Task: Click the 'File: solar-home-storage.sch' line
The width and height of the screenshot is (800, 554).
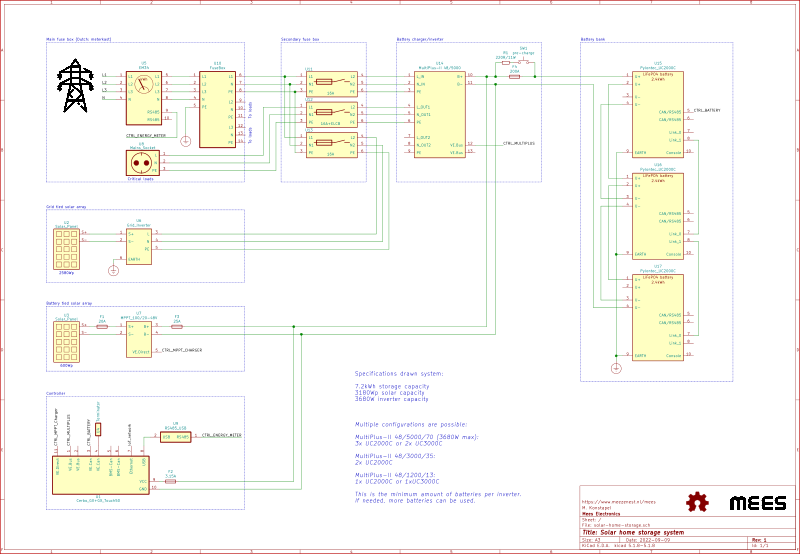Action: 616,524
